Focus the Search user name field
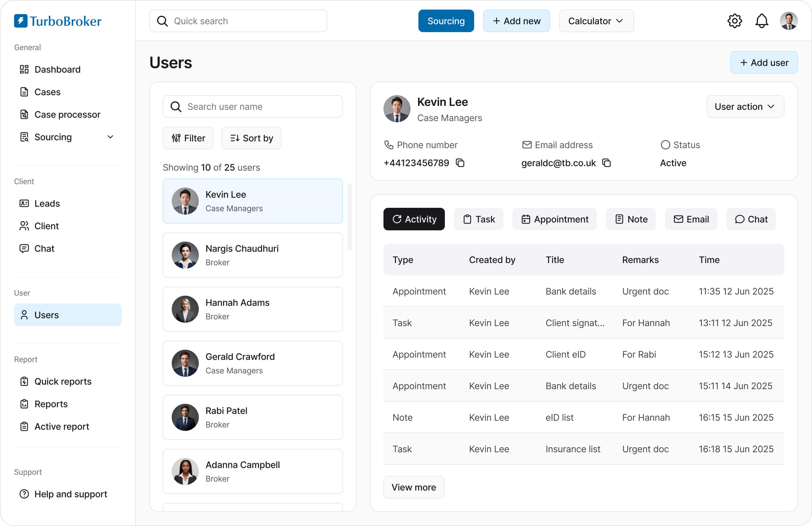This screenshot has height=526, width=812. (x=253, y=107)
